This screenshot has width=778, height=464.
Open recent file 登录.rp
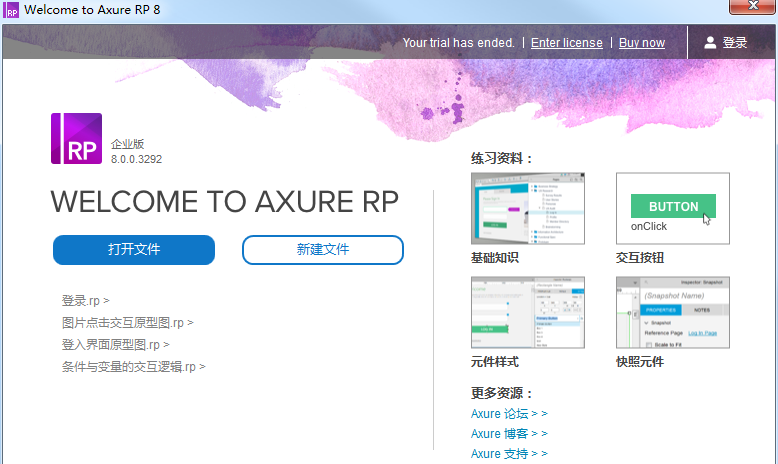pyautogui.click(x=85, y=301)
